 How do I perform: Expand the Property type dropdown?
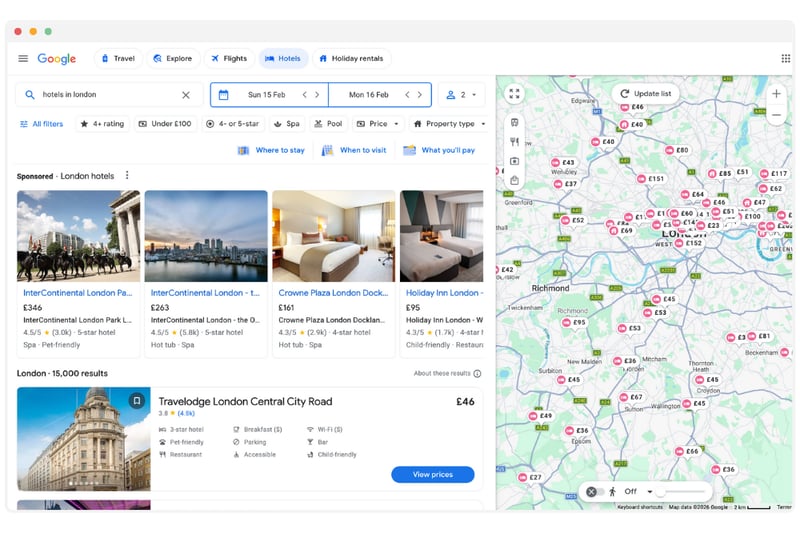(x=448, y=124)
